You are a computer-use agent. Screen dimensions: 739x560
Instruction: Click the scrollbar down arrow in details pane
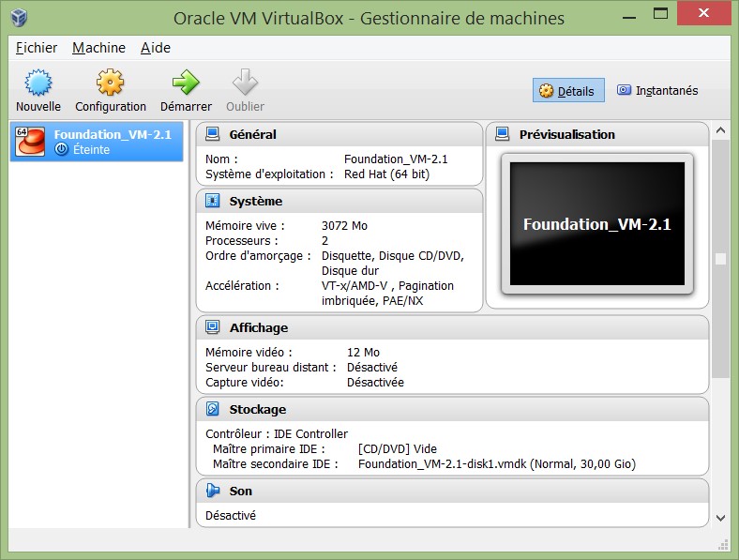click(x=720, y=518)
